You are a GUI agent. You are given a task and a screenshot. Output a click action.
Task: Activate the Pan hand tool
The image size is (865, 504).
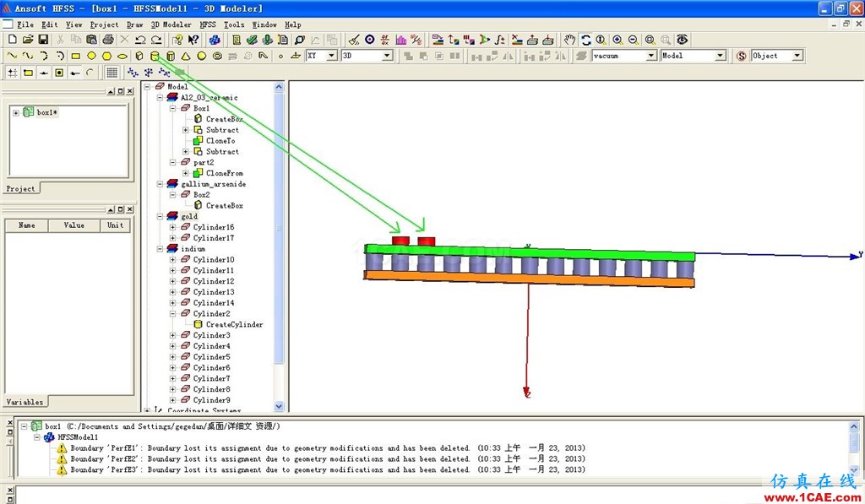(x=570, y=40)
